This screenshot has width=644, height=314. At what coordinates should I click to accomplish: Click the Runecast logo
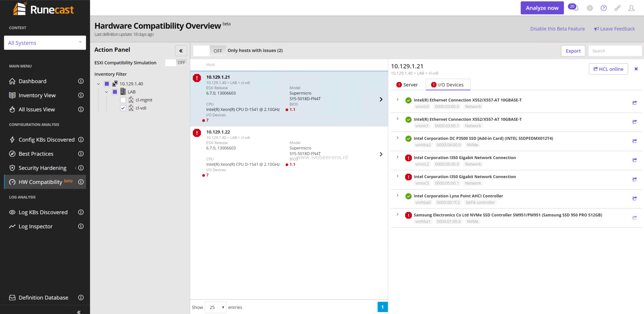tap(43, 9)
